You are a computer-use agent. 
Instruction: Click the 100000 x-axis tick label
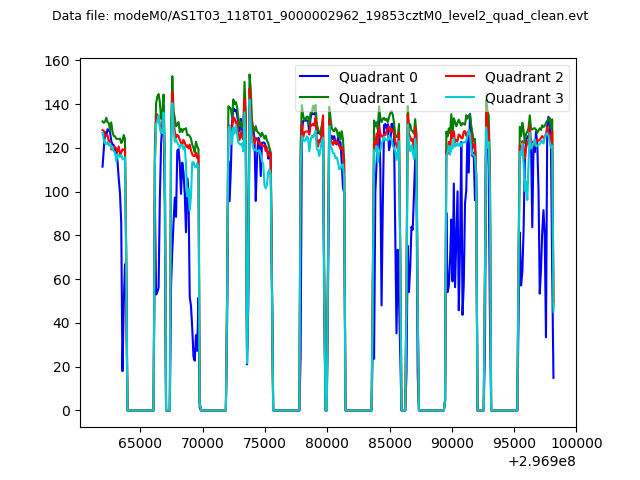tap(575, 442)
